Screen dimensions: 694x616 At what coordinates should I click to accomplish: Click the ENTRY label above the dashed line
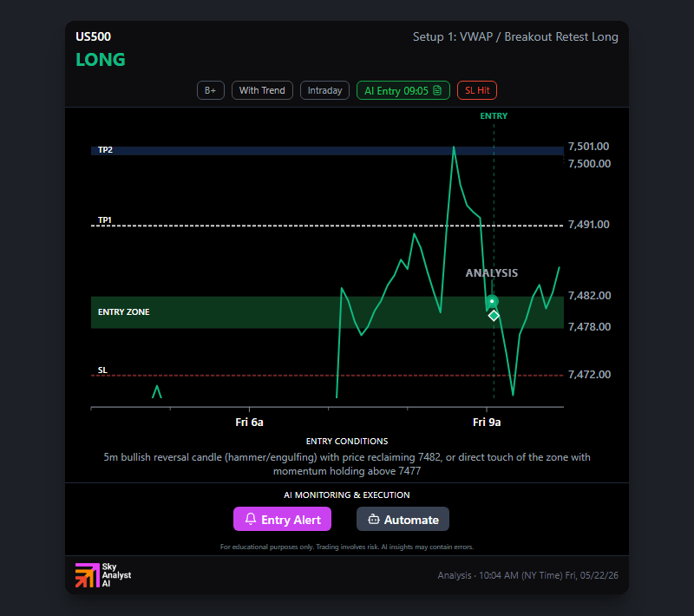point(494,116)
